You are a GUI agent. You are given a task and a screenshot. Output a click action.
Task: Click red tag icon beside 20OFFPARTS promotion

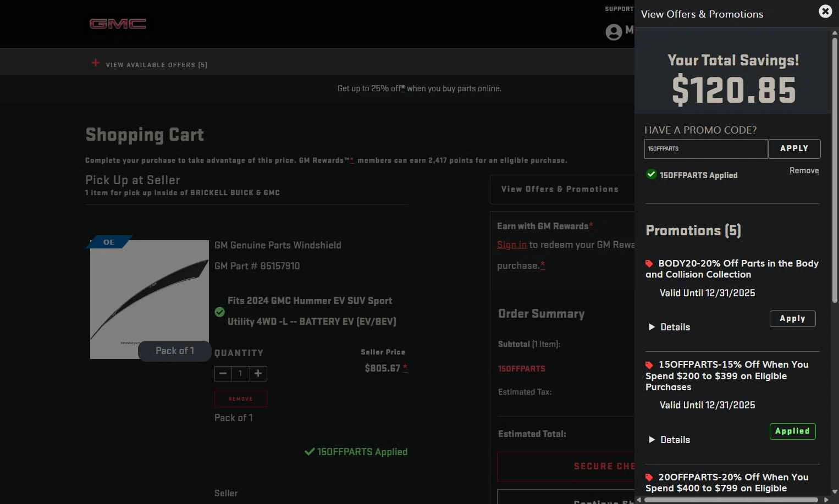point(649,478)
